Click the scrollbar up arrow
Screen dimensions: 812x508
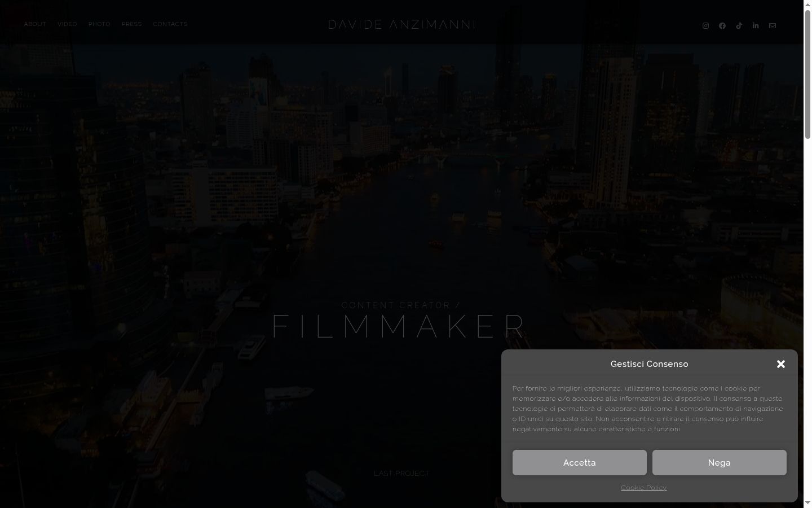pos(807,5)
